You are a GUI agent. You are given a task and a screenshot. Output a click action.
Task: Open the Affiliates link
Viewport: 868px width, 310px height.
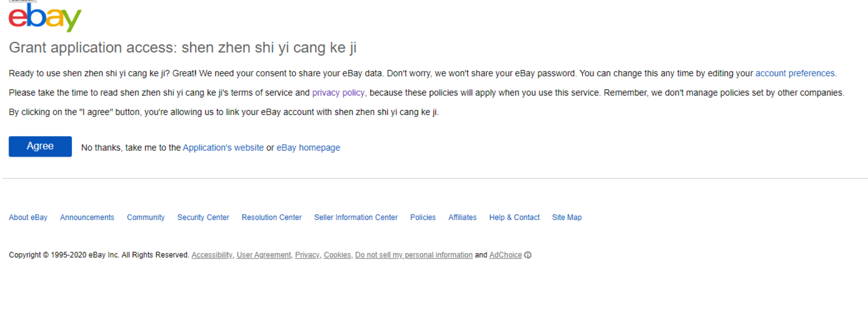tap(462, 217)
